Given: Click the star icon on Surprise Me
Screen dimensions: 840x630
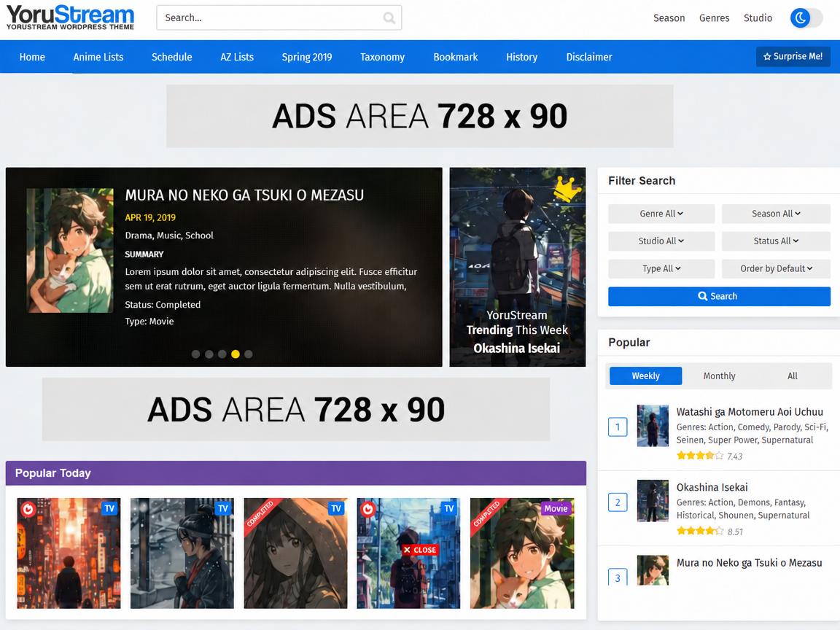Looking at the screenshot, I should [x=766, y=57].
